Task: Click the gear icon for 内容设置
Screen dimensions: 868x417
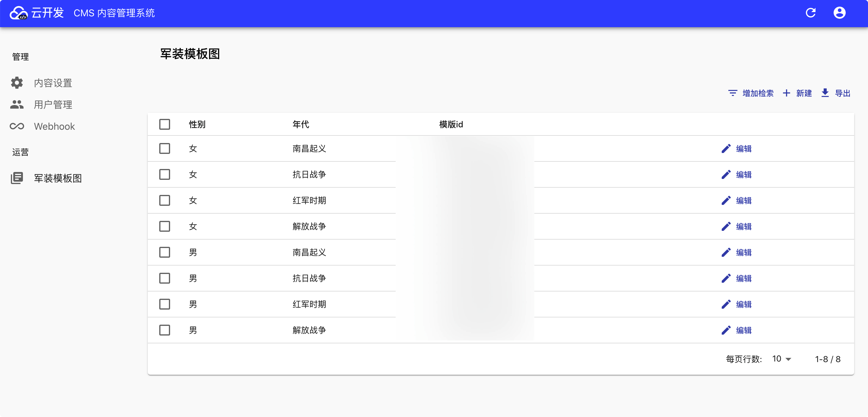Action: pos(17,83)
